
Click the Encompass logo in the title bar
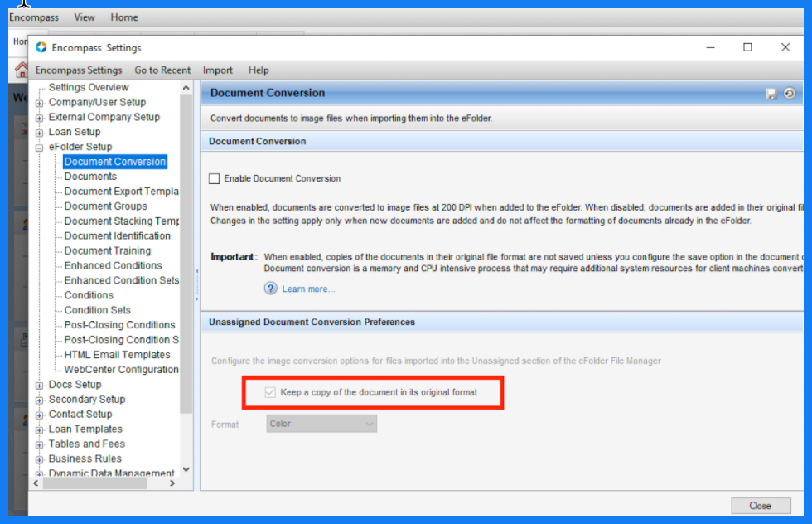41,48
